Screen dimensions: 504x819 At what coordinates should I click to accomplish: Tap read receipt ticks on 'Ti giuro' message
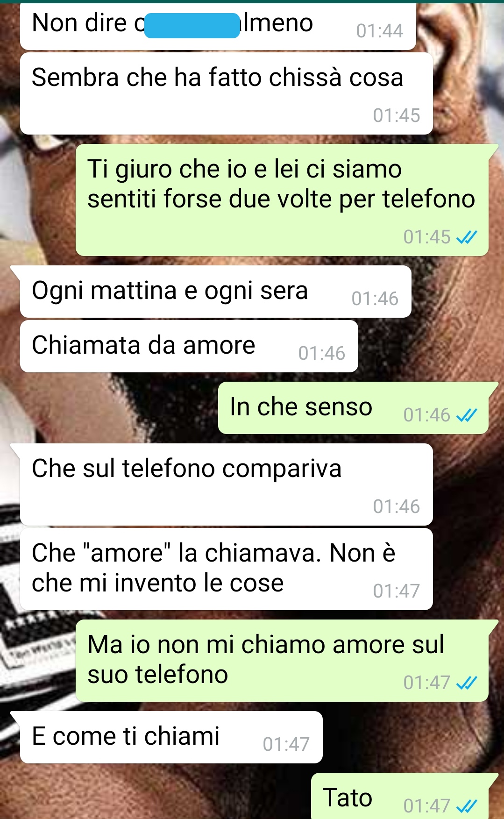pyautogui.click(x=467, y=237)
